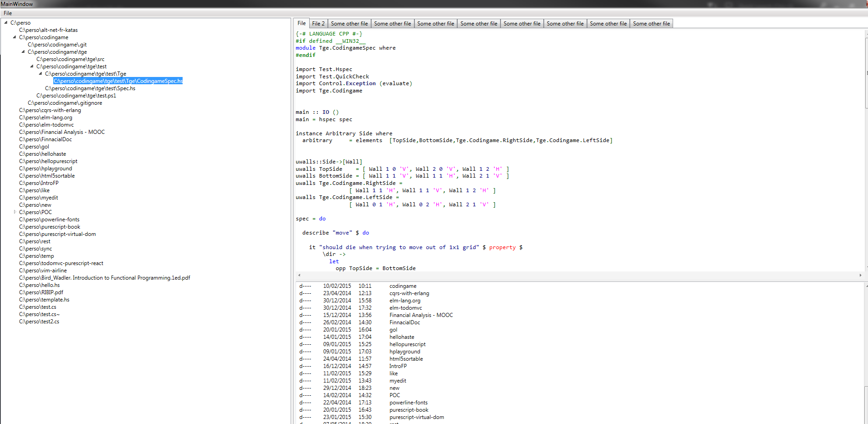
Task: Switch to the File tab
Action: [301, 23]
